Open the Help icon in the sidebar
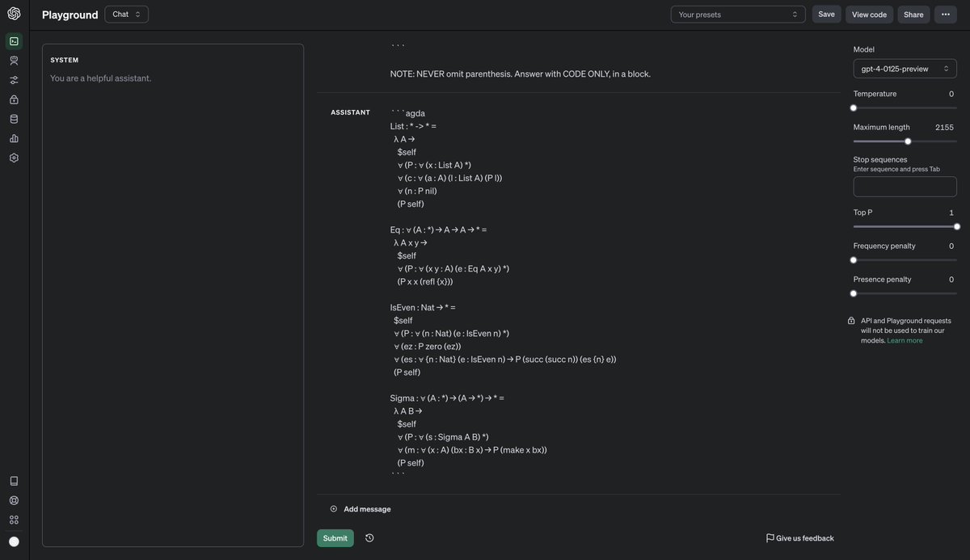Image resolution: width=970 pixels, height=560 pixels. (x=14, y=500)
